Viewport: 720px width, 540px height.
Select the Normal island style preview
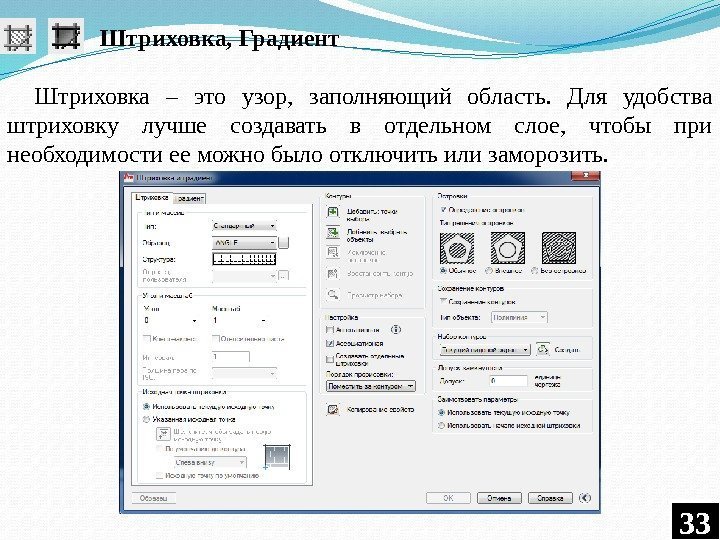[x=457, y=248]
